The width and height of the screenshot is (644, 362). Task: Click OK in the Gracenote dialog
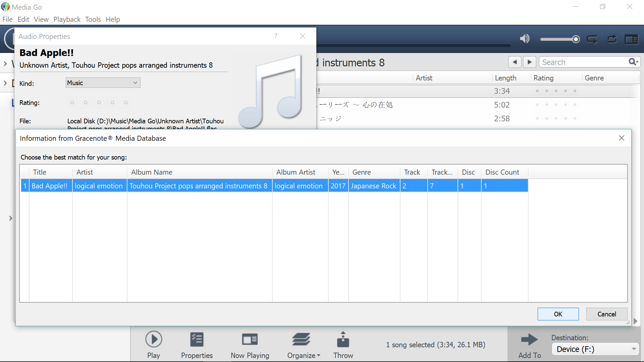pos(558,314)
